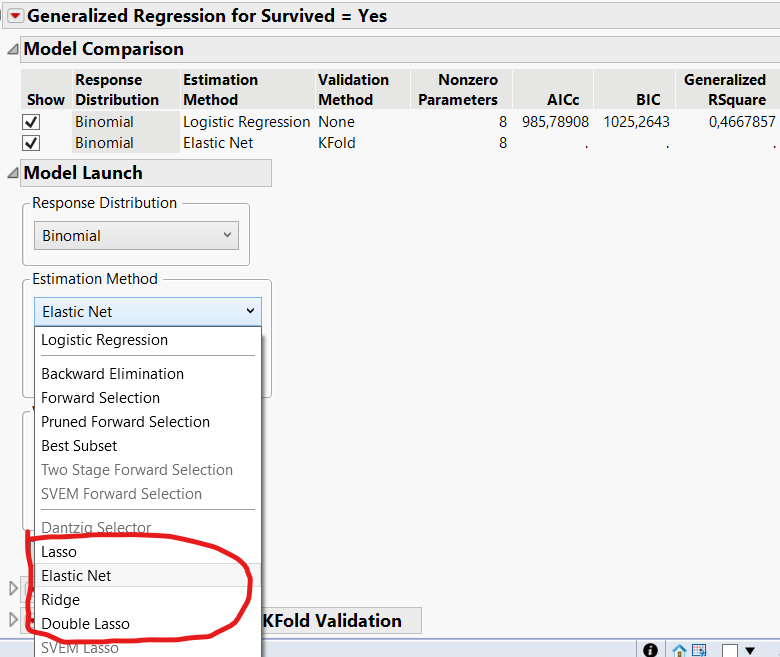Image resolution: width=780 pixels, height=657 pixels.
Task: Click the black down arrow in status bar
Action: (750, 650)
